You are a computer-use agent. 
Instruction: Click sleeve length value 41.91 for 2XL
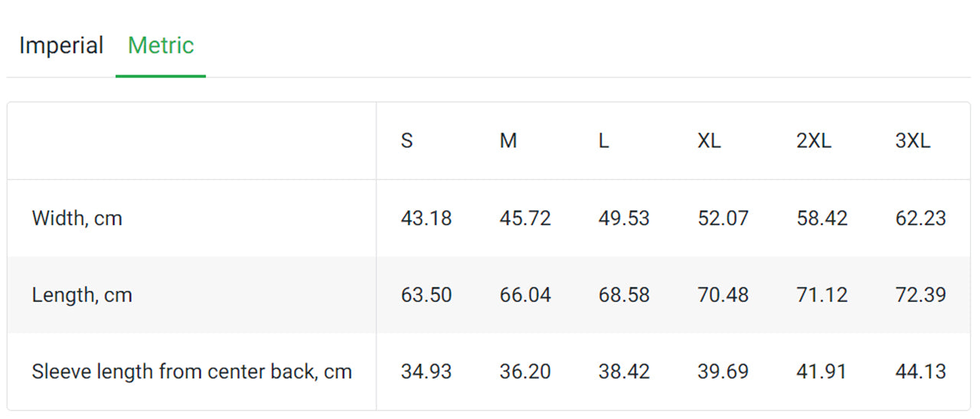(822, 372)
